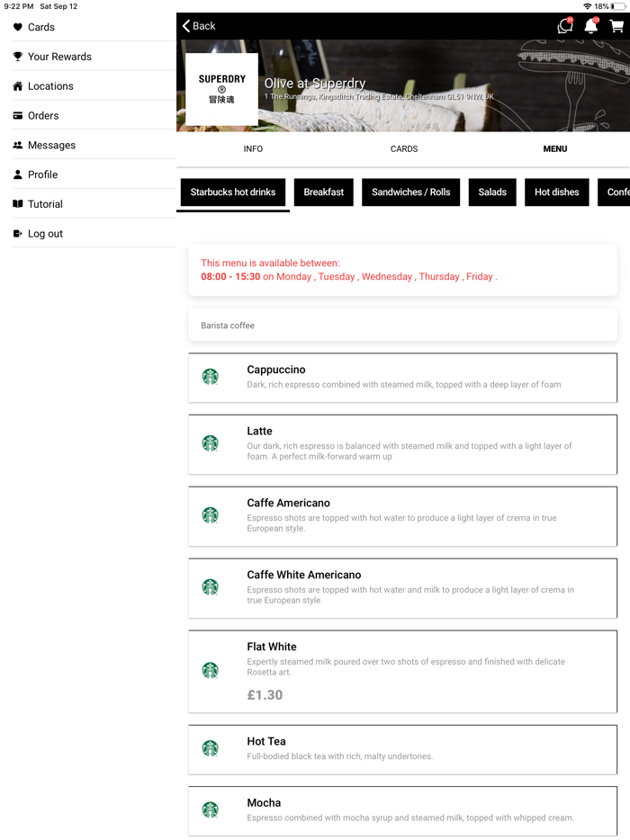Viewport: 630px width, 840px height.
Task: Tap the Back chevron arrow
Action: coord(186,26)
